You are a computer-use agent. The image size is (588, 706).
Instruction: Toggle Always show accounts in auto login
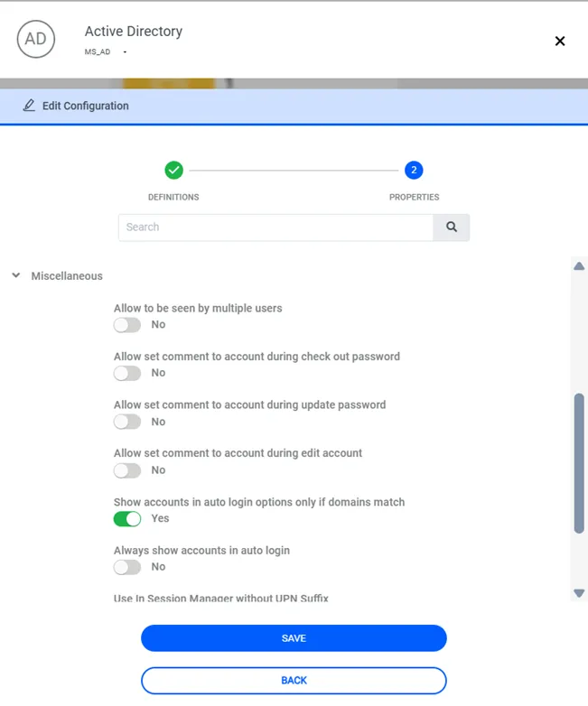127,567
